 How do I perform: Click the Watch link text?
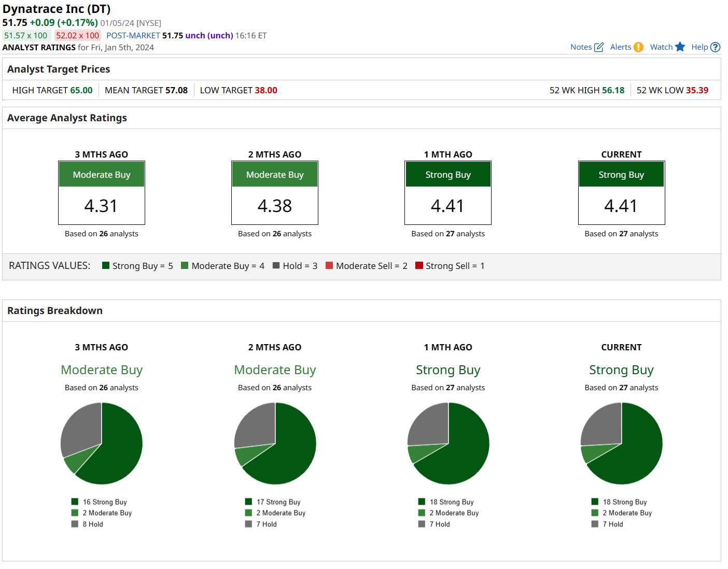(661, 47)
